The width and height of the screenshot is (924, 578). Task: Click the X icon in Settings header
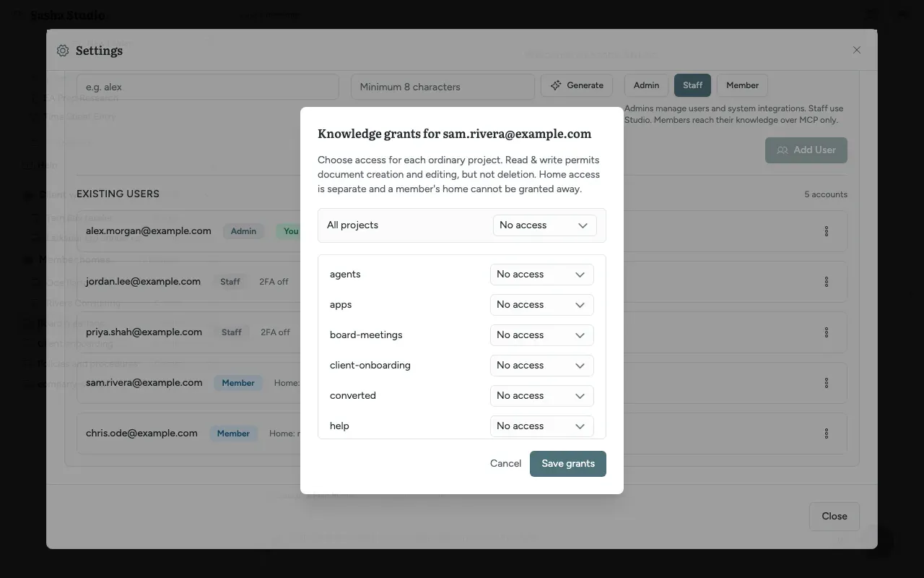pyautogui.click(x=857, y=50)
